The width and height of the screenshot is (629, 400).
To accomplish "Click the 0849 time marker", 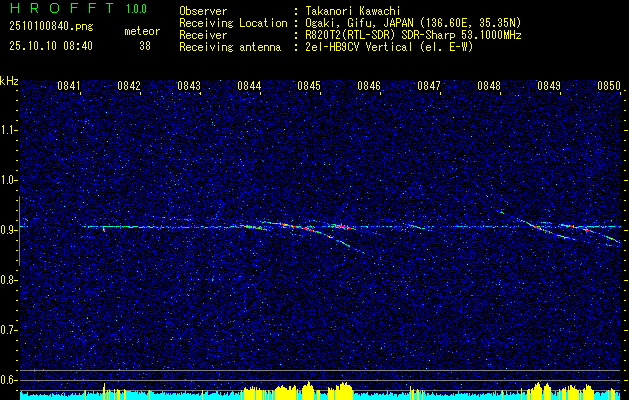I will [x=549, y=85].
